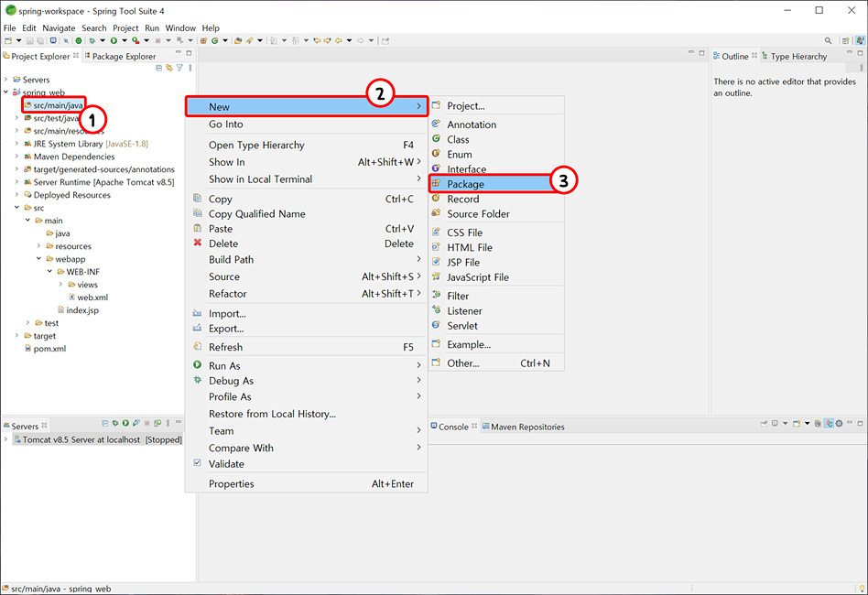This screenshot has height=595, width=868.
Task: Click last edit location toolbar icon
Action: coord(317,40)
